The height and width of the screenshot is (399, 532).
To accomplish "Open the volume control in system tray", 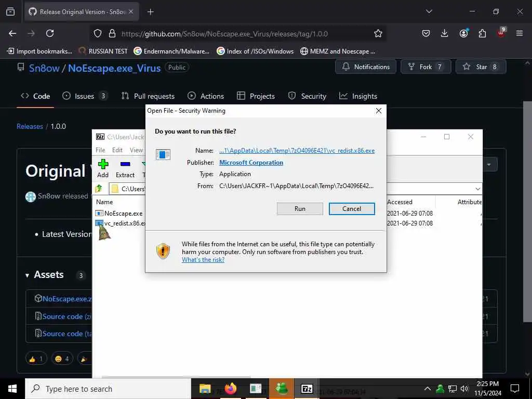I will (x=464, y=389).
